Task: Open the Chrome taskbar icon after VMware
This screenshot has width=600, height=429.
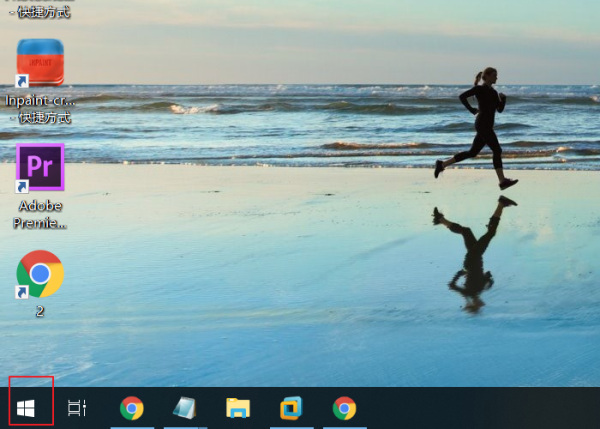Action: [x=344, y=408]
